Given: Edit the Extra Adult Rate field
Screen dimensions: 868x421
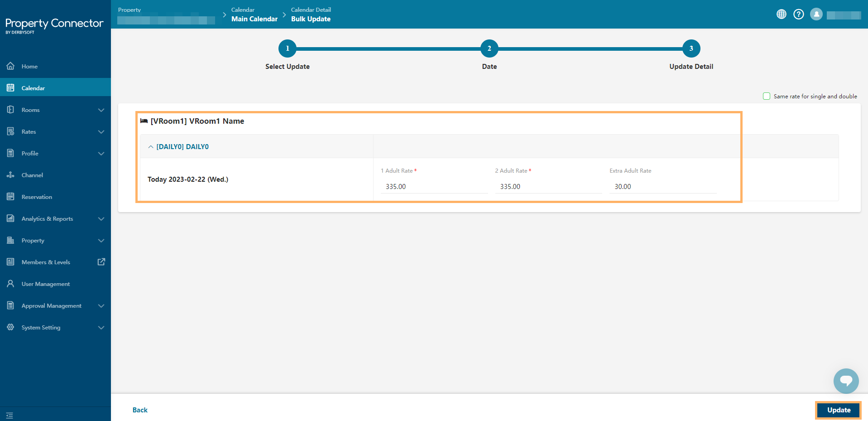Looking at the screenshot, I should coord(663,187).
